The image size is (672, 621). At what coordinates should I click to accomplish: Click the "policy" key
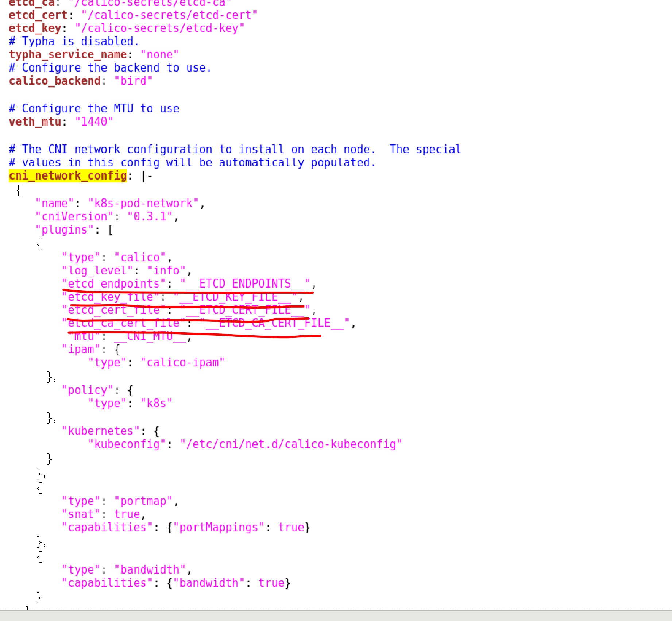[88, 390]
